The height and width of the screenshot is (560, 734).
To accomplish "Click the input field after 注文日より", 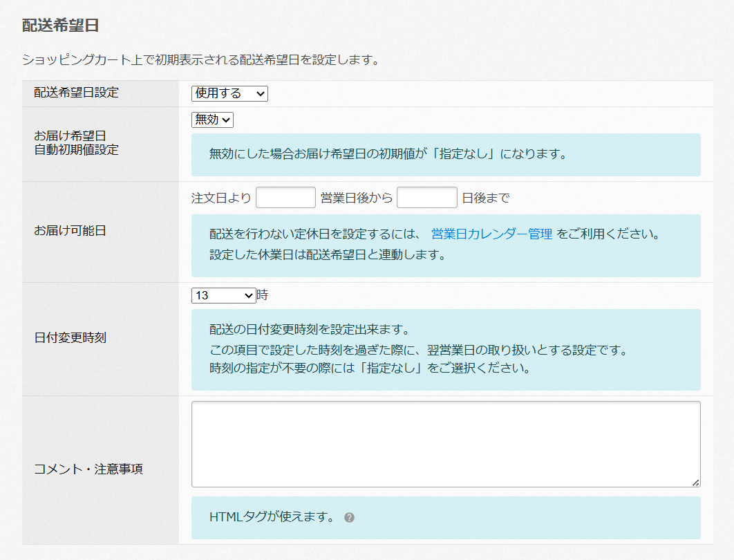I will click(285, 198).
